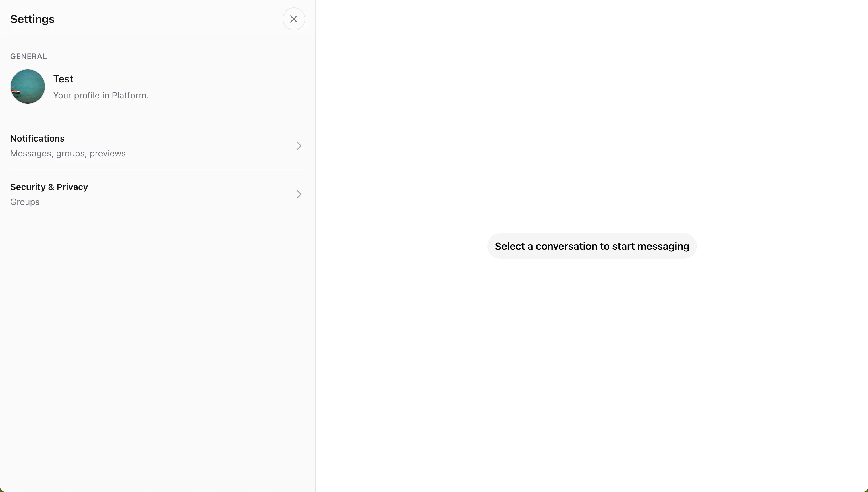Viewport: 868px width, 492px height.
Task: Open Notifications settings
Action: (158, 146)
